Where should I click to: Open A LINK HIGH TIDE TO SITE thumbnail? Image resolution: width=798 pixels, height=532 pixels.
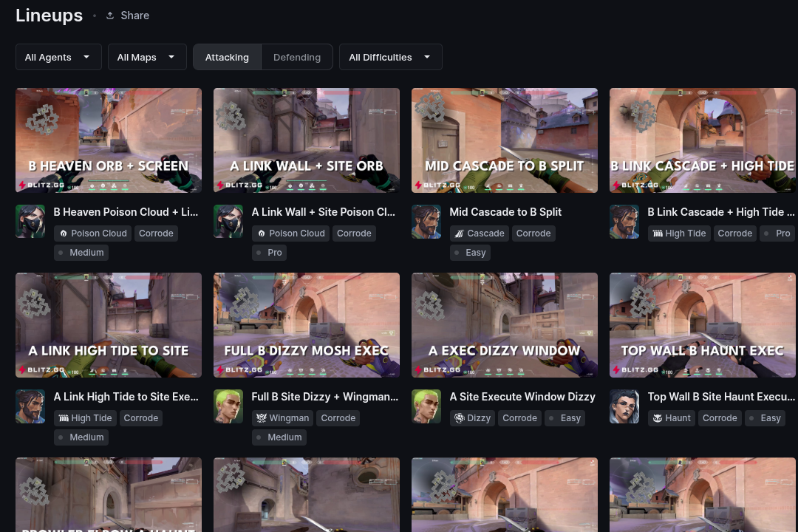pyautogui.click(x=109, y=325)
